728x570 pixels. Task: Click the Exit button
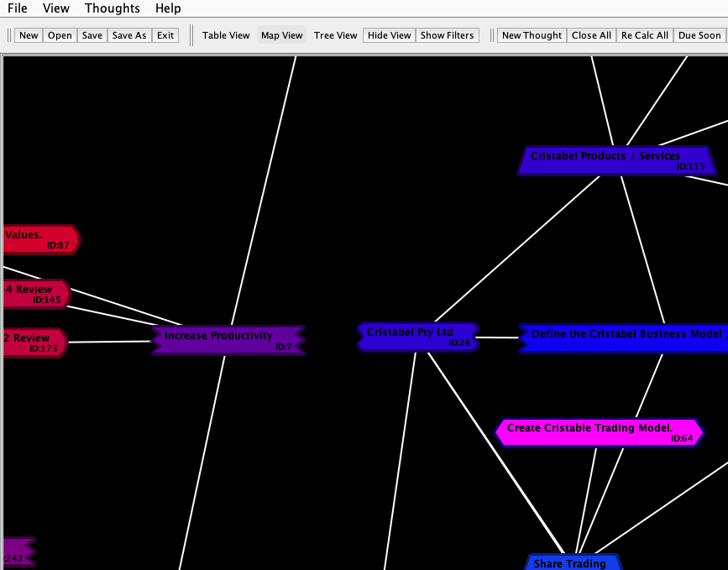(165, 35)
